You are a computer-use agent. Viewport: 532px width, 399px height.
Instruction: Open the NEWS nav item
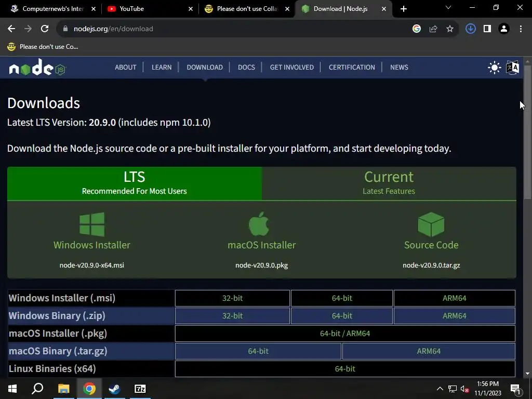pyautogui.click(x=399, y=67)
